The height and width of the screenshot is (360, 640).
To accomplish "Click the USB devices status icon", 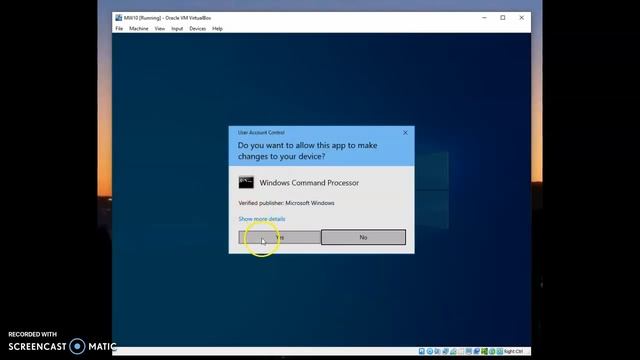I will click(453, 351).
